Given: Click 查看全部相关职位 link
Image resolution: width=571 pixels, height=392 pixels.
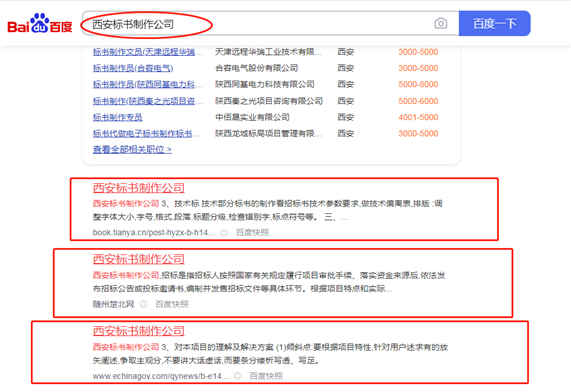Looking at the screenshot, I should pyautogui.click(x=132, y=149).
